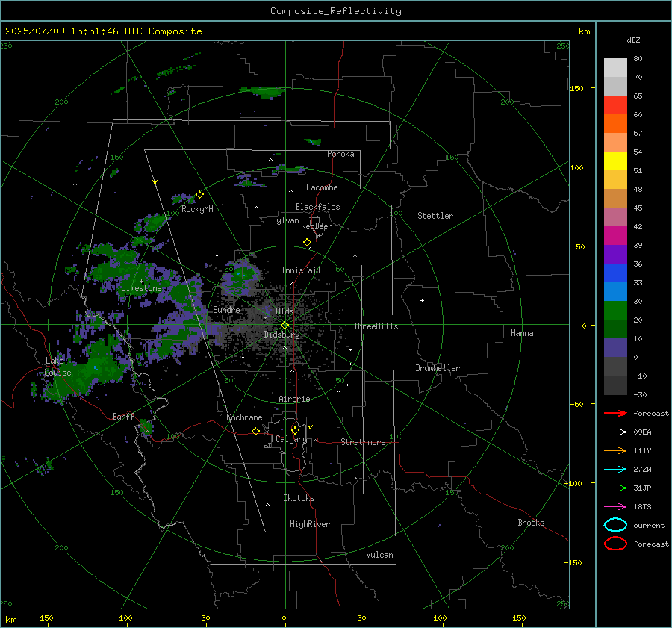Click the RockyMH label on the map
This screenshot has height=628, width=672.
(197, 209)
